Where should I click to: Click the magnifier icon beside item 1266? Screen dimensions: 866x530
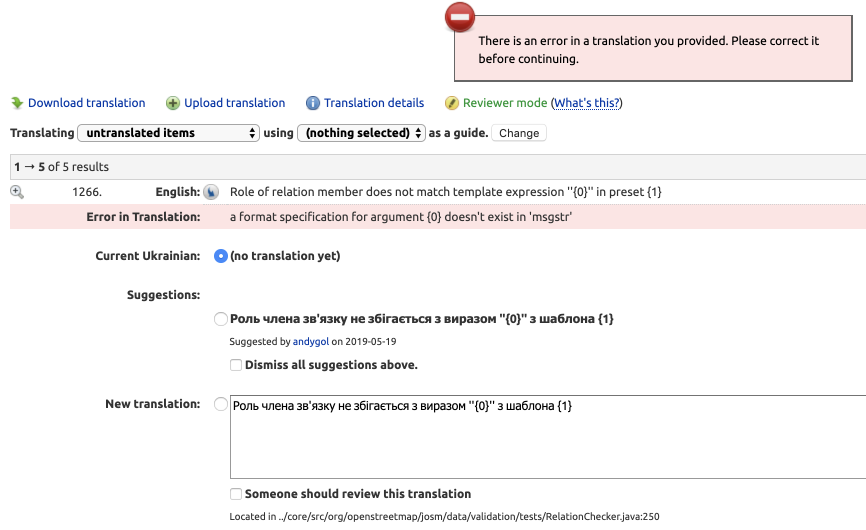click(x=17, y=191)
